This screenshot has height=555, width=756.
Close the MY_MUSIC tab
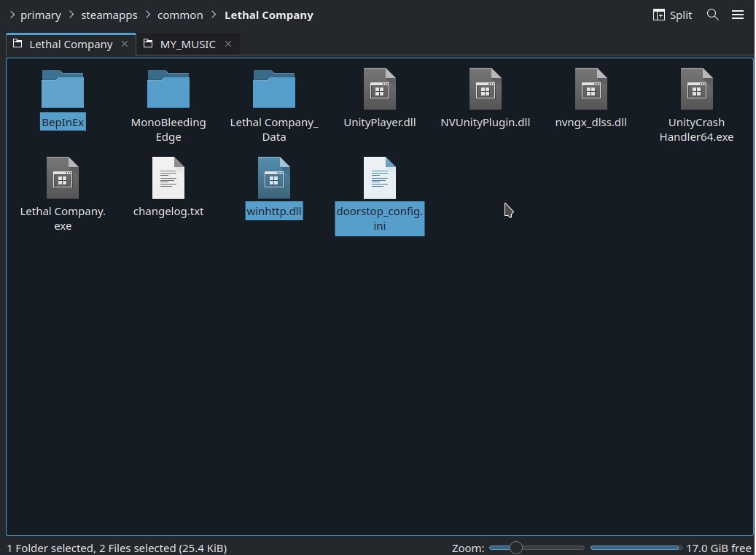[x=228, y=44]
